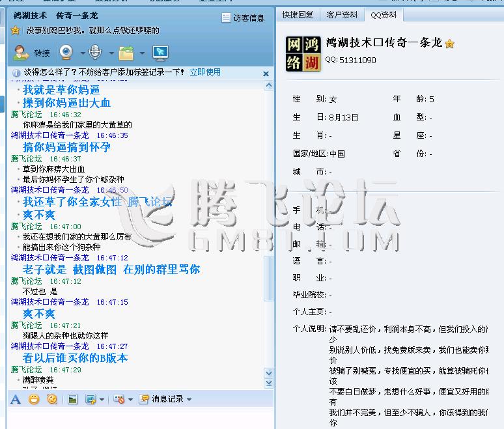Click the animated magic emoticon icon
The height and width of the screenshot is (429, 504).
click(x=52, y=399)
